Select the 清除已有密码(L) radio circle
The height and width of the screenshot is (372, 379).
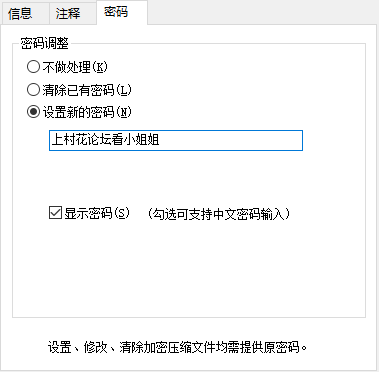tap(33, 90)
